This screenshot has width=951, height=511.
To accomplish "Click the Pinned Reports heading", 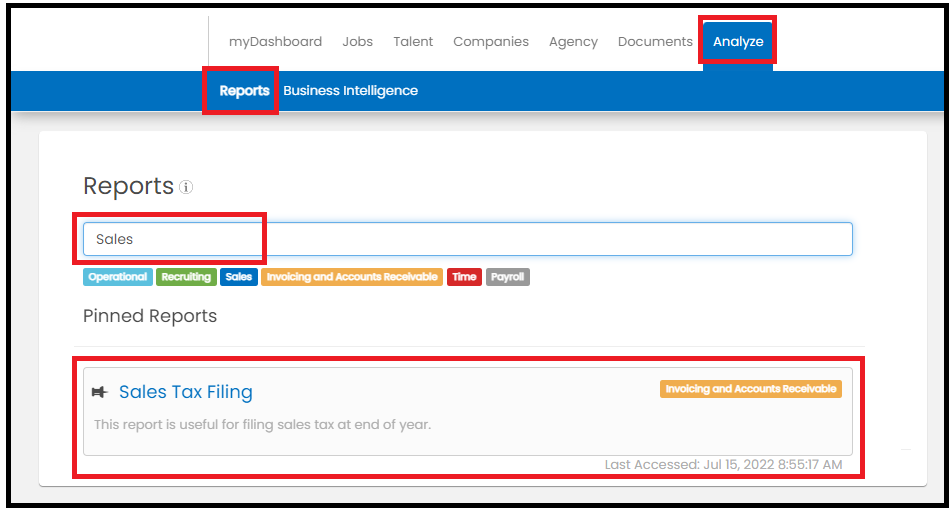I will 150,316.
